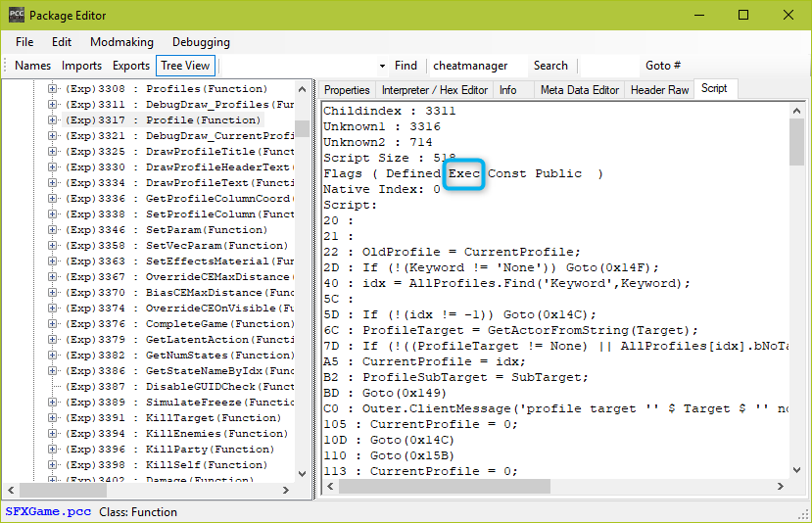The image size is (812, 523).
Task: Expand the SetParam(Function) tree node
Action: [x=53, y=230]
